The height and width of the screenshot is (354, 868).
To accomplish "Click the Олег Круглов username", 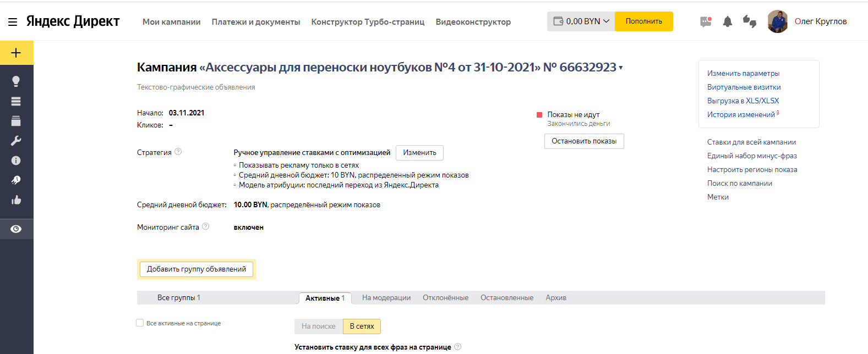I will tap(821, 21).
